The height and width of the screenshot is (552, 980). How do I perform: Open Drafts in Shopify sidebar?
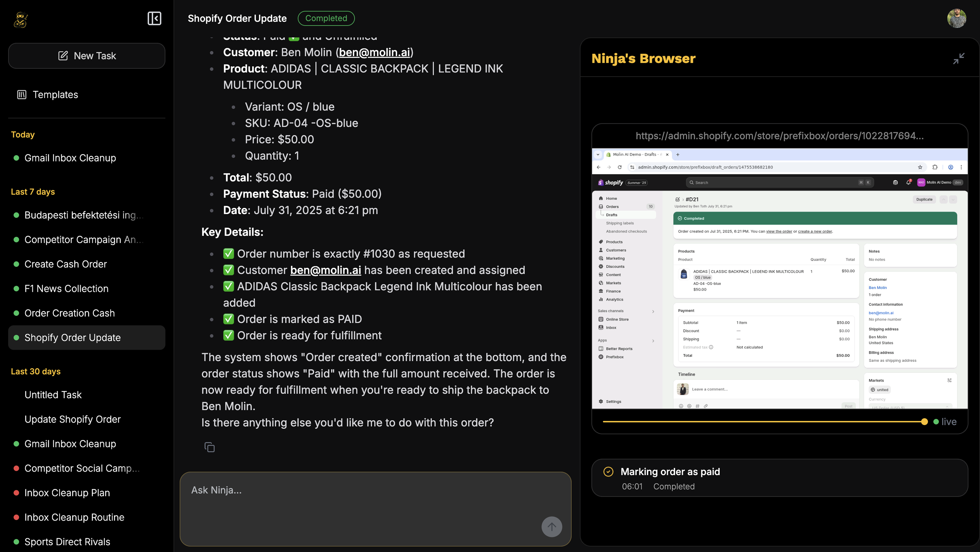[x=611, y=215]
